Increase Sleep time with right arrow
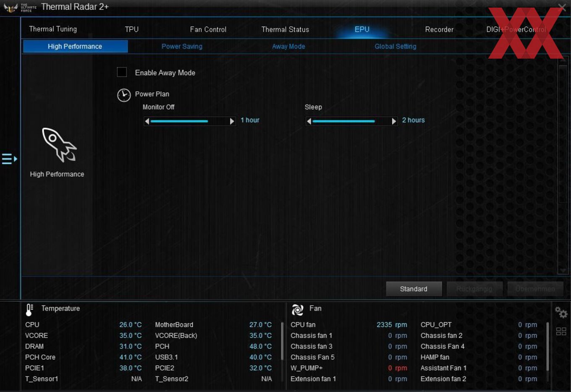The width and height of the screenshot is (571, 392). (x=394, y=121)
